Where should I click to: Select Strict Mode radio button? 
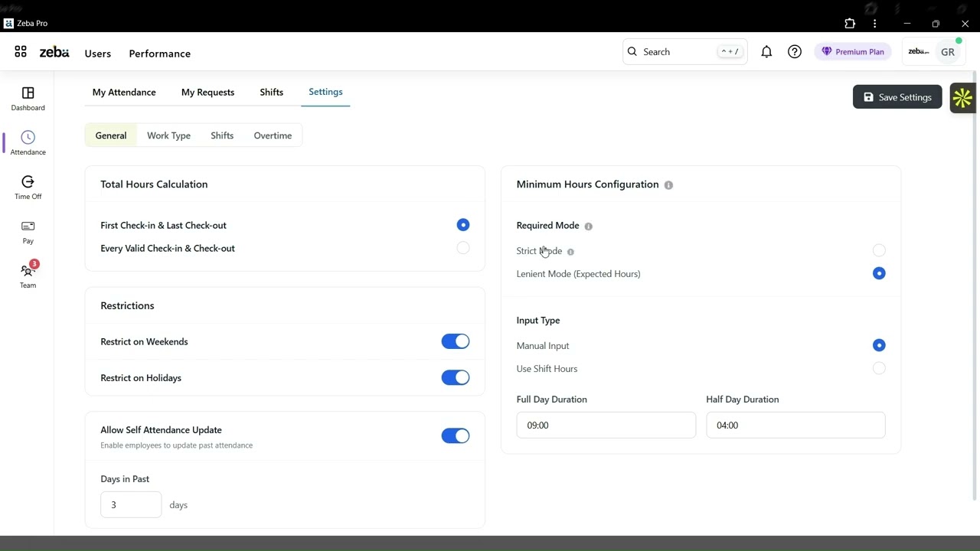click(x=879, y=250)
